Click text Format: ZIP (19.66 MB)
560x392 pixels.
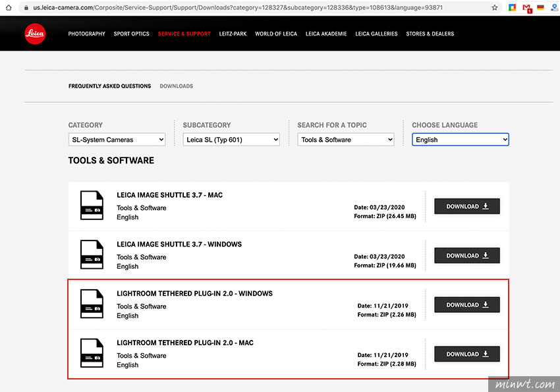[385, 266]
